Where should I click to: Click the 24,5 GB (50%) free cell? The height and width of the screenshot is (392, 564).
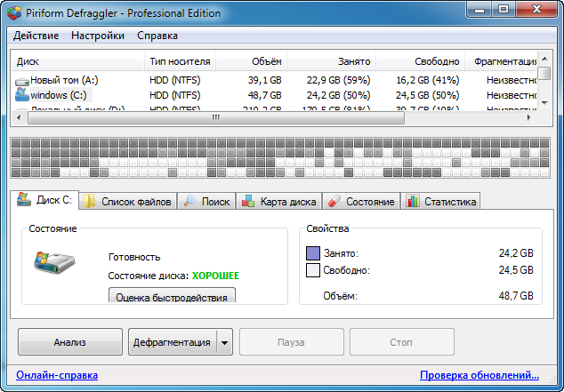pos(427,95)
